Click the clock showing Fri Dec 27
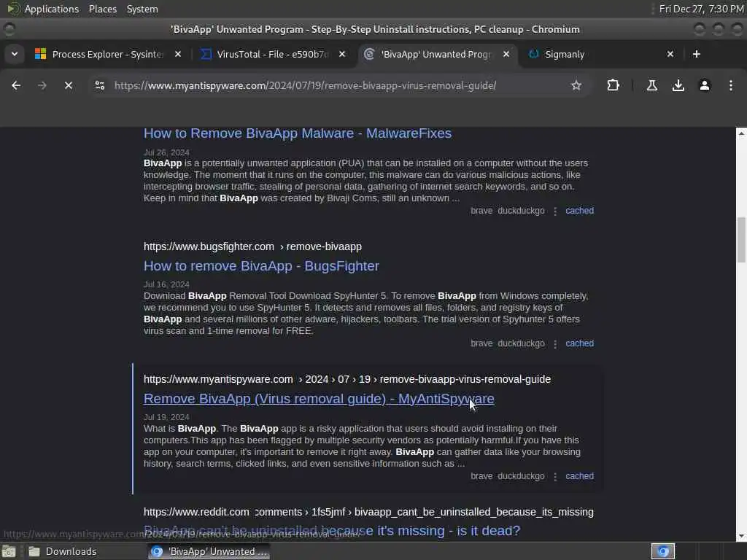 [x=701, y=9]
